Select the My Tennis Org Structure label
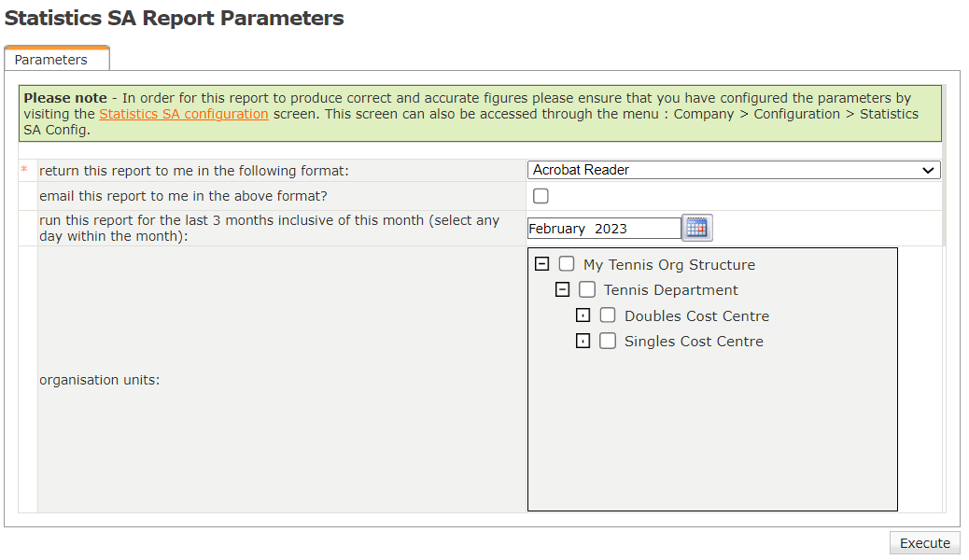Viewport: 969px width, 560px height. (669, 265)
